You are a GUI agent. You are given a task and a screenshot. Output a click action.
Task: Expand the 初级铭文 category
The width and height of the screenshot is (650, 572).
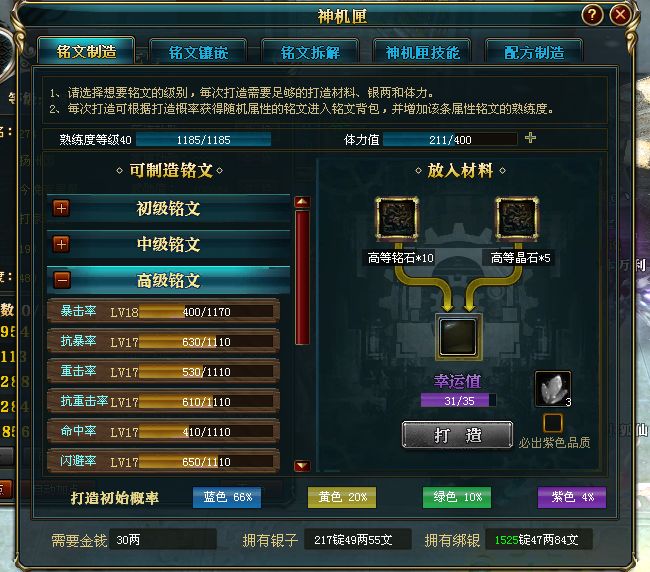(x=61, y=208)
